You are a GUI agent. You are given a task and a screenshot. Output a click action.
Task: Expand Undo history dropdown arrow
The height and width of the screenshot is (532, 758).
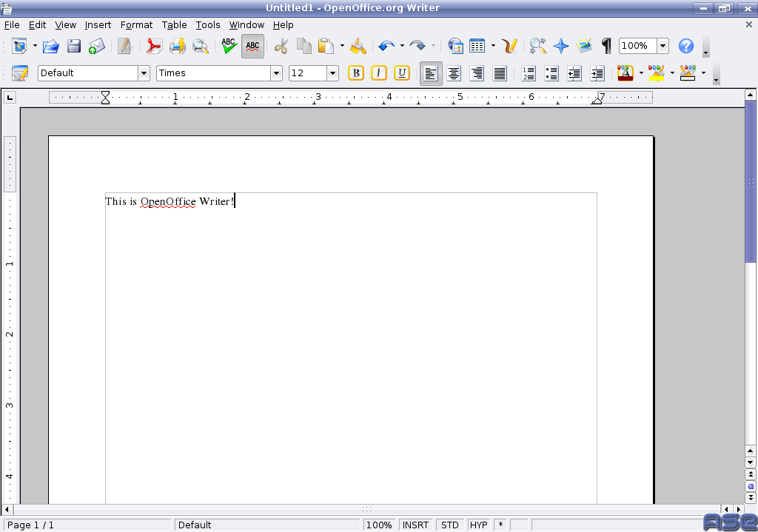click(402, 46)
